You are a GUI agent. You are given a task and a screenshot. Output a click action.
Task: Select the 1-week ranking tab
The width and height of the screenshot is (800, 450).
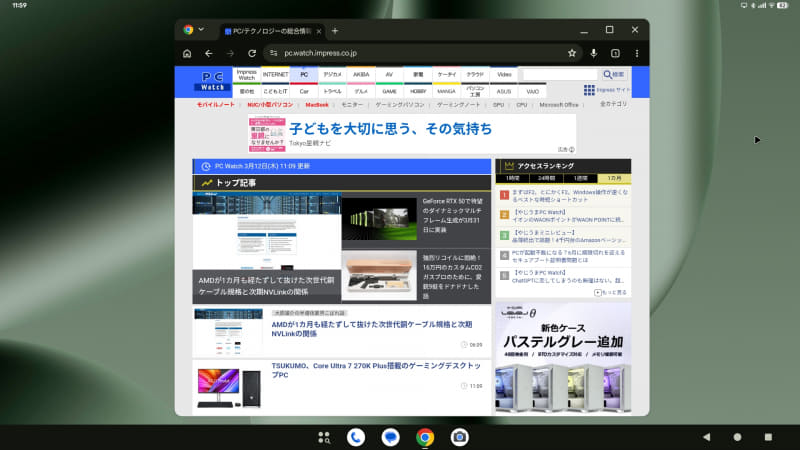581,178
